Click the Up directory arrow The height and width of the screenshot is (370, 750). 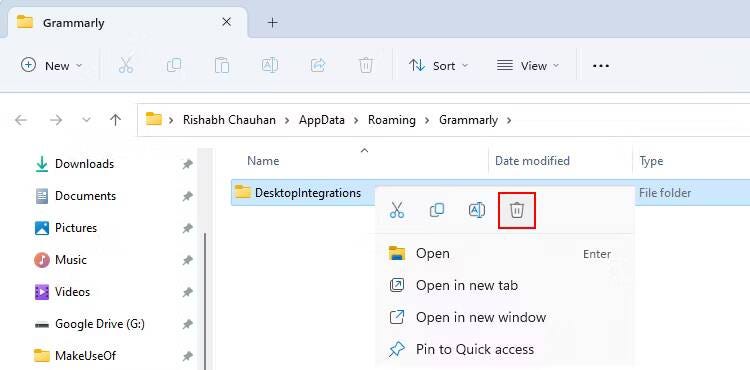[115, 120]
